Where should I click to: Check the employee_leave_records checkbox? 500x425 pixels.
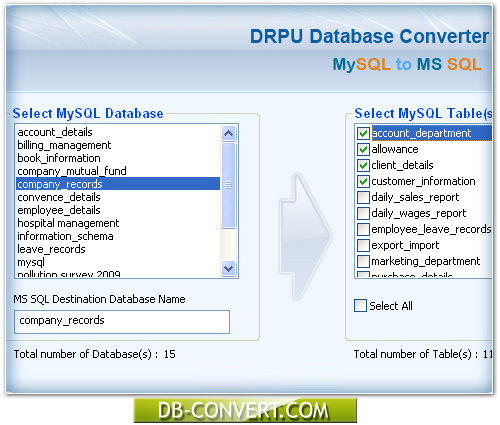point(363,229)
